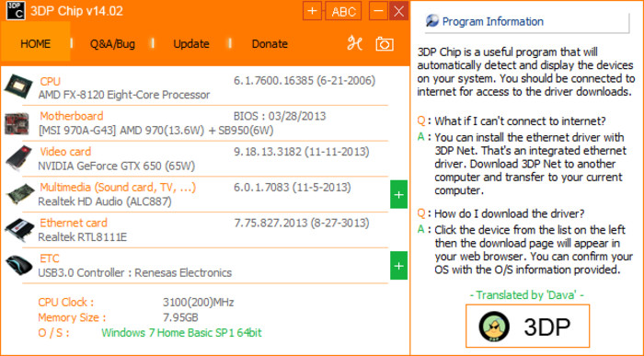The width and height of the screenshot is (644, 356).
Task: Click the camera screenshot icon
Action: point(385,44)
